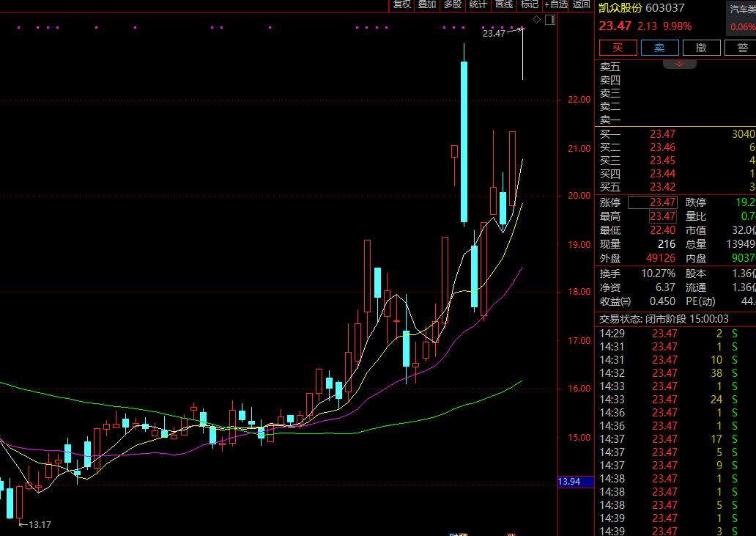Image resolution: width=756 pixels, height=536 pixels.
Task: Click the diamond marker icon above the chart
Action: [x=537, y=19]
